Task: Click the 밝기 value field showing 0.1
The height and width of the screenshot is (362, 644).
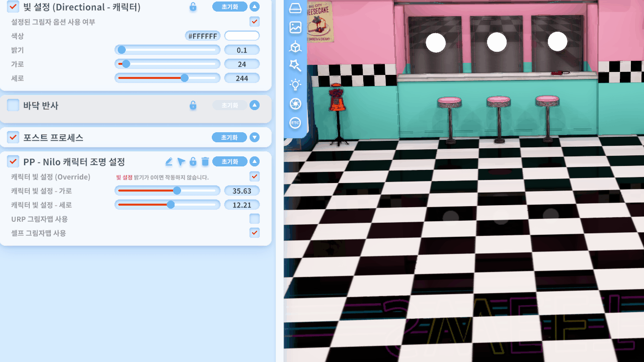Action: (x=242, y=50)
